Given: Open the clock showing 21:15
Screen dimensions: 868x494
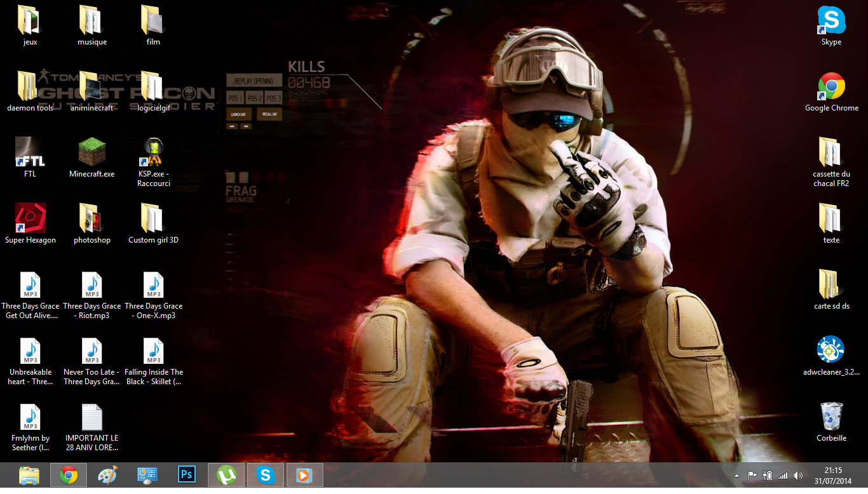Looking at the screenshot, I should click(833, 476).
